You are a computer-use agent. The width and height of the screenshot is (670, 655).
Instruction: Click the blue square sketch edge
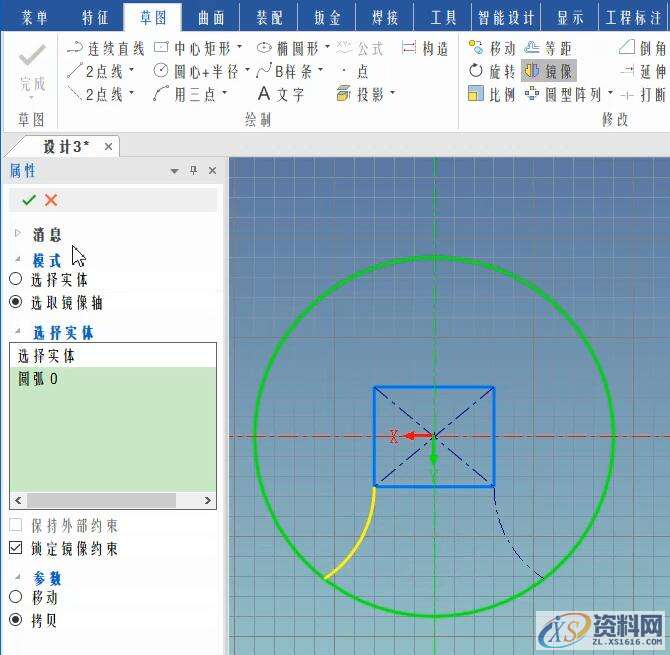click(x=434, y=387)
